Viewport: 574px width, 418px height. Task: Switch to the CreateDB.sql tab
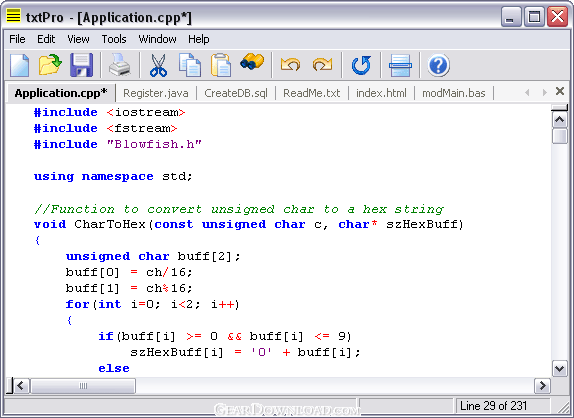point(236,93)
